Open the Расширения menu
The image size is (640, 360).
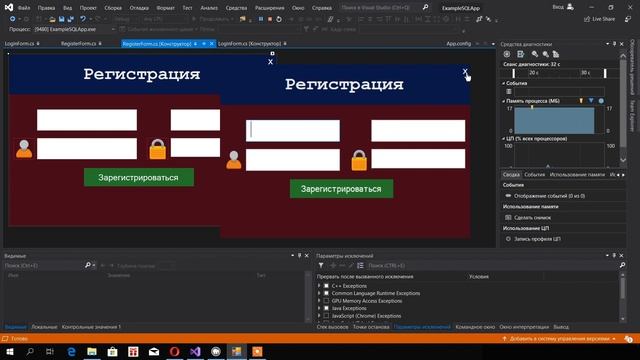[269, 8]
